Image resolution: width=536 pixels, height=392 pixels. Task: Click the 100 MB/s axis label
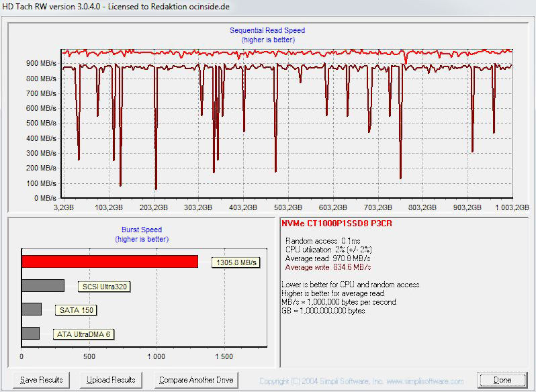[x=42, y=183]
